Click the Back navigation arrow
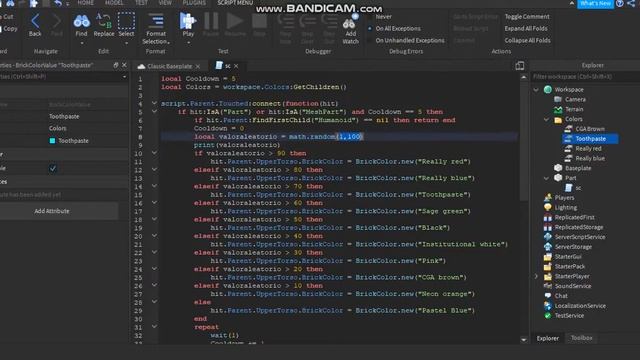Image resolution: width=640 pixels, height=360 pixels. click(x=35, y=21)
